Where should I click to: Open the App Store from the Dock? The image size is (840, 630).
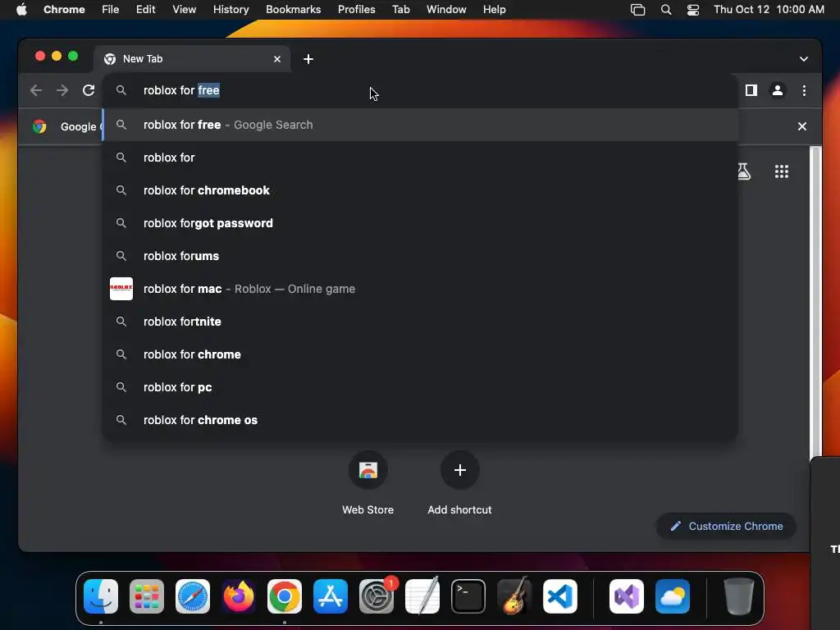[331, 596]
